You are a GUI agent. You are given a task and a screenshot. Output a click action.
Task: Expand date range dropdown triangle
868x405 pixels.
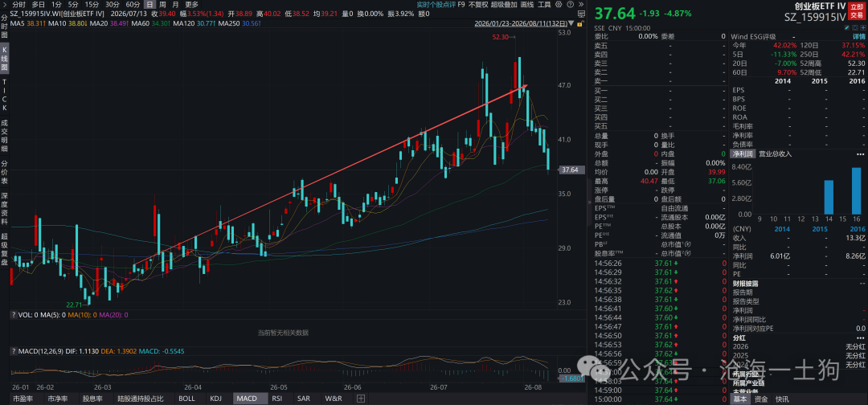(571, 24)
